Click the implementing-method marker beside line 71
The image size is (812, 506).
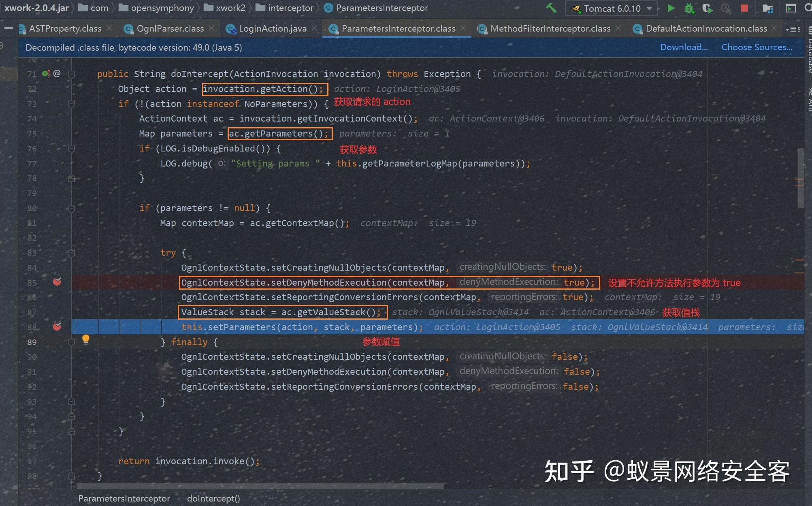click(x=46, y=74)
